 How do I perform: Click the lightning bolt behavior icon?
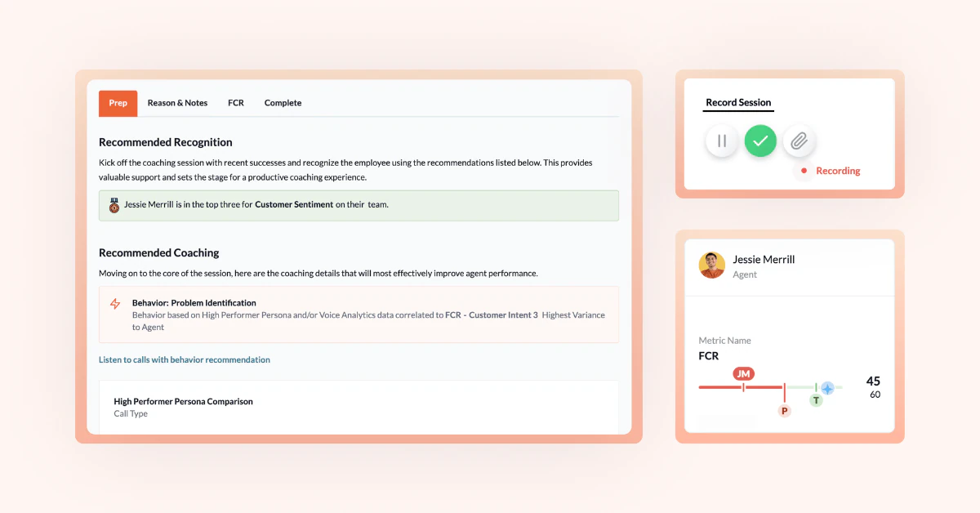(x=115, y=304)
